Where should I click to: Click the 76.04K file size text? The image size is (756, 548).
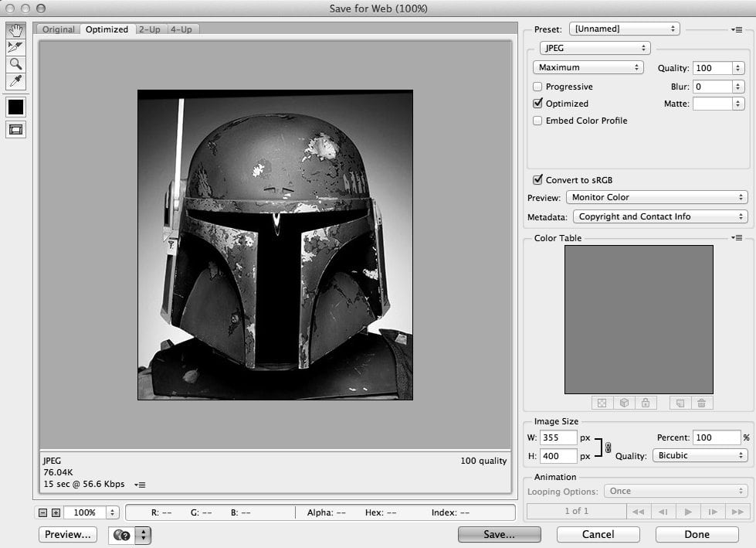[x=59, y=472]
